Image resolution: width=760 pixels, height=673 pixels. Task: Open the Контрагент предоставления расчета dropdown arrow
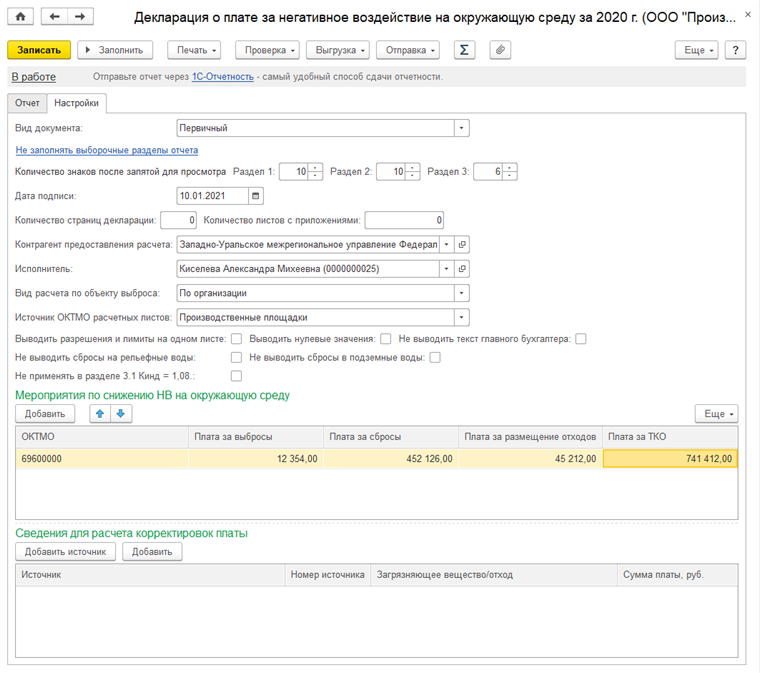pyautogui.click(x=446, y=245)
